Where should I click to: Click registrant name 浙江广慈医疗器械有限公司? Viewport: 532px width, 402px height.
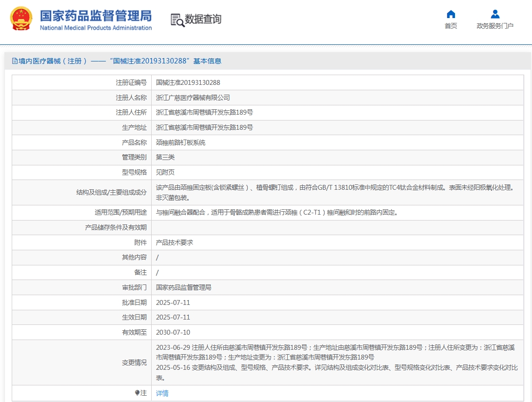coord(193,98)
